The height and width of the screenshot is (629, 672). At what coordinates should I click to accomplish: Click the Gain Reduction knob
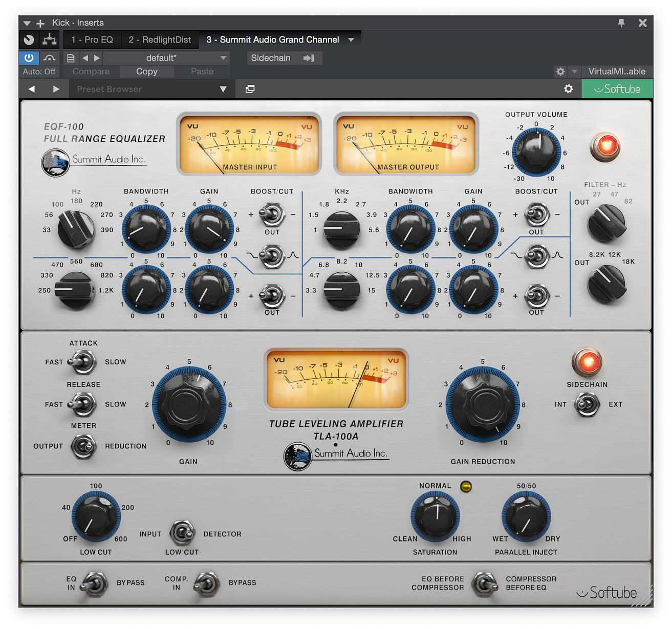[483, 404]
